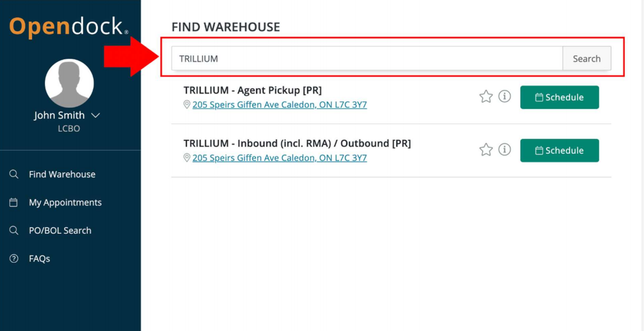Show info for TRILLIUM Inbound/Outbound warehouse
Screen dimensions: 644x331
point(504,150)
